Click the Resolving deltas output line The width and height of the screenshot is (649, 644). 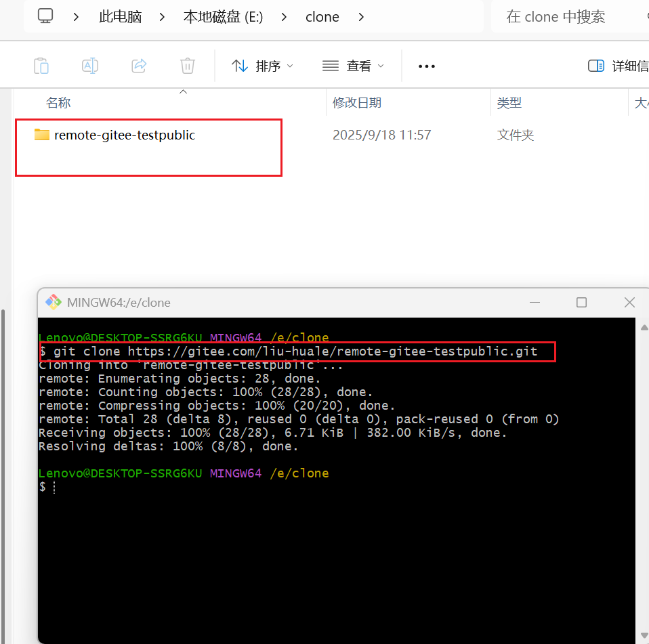[168, 446]
